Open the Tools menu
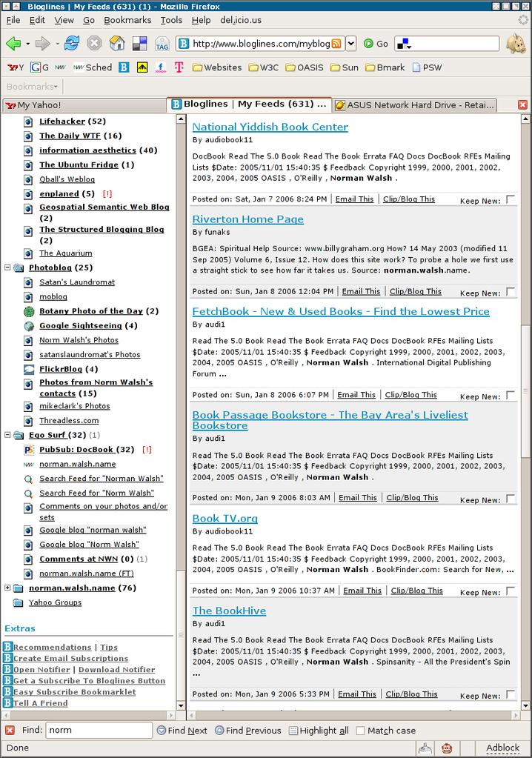The height and width of the screenshot is (758, 532). pyautogui.click(x=171, y=20)
